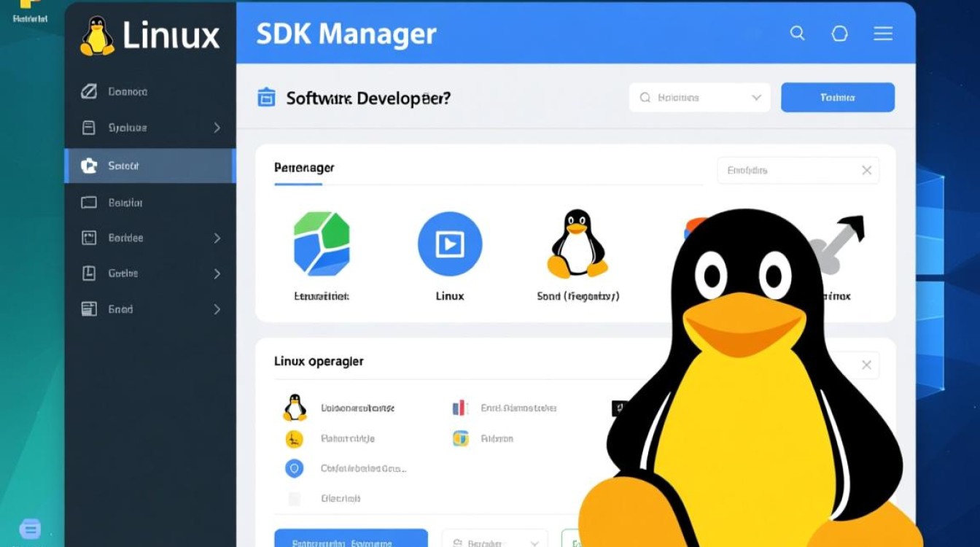Toggle the small black badge near the penguin graphic
Viewport: 980px width, 547px height.
coord(621,407)
